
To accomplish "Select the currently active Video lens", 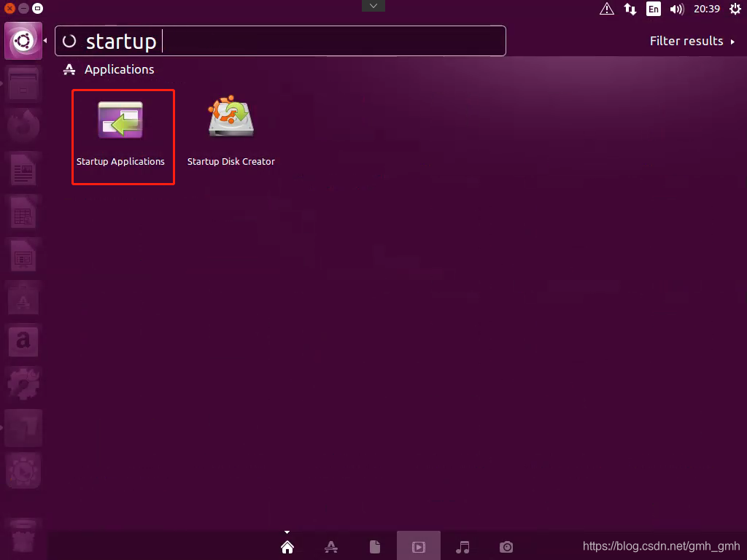I will pyautogui.click(x=418, y=545).
